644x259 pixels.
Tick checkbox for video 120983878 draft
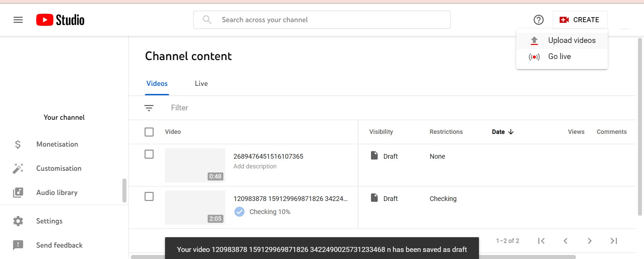pos(149,196)
